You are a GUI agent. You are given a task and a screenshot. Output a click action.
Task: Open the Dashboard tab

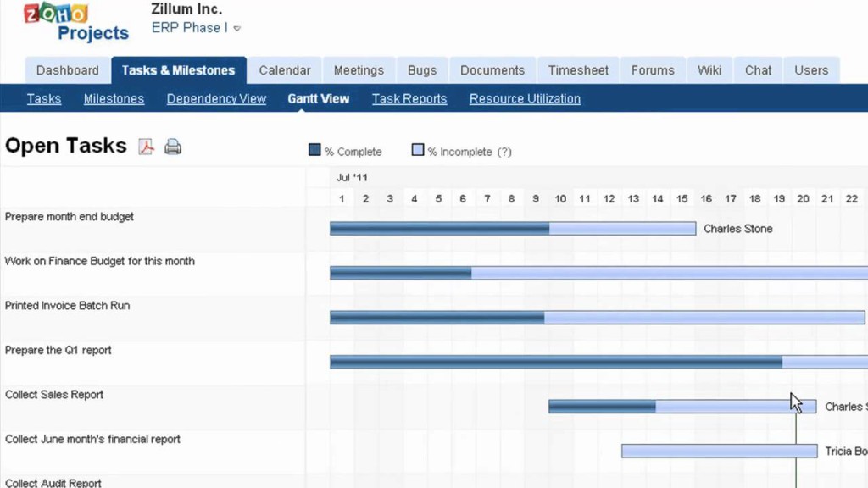(x=68, y=70)
